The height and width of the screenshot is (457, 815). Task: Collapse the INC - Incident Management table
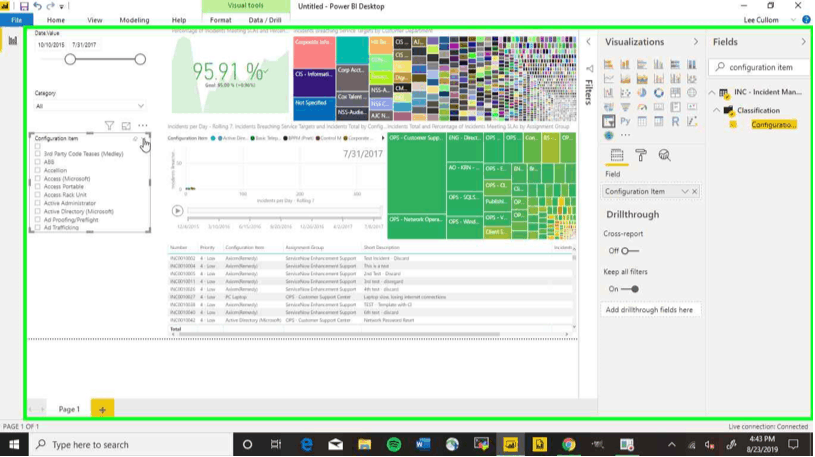tap(712, 93)
